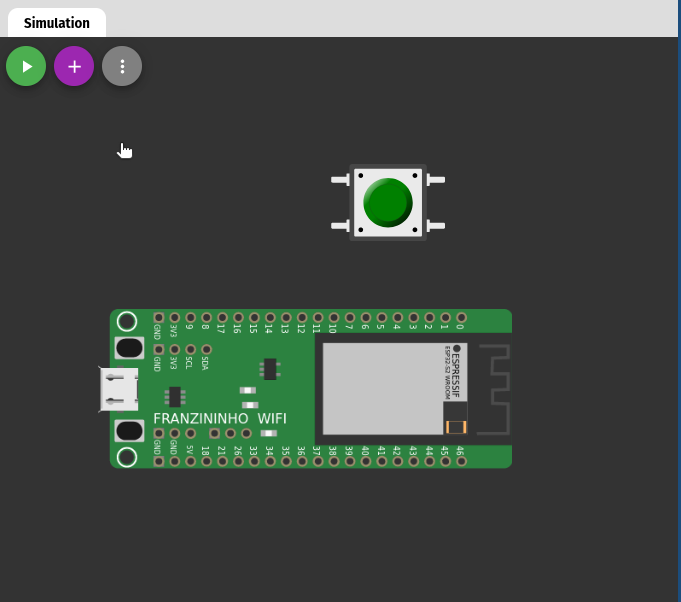681x602 pixels.
Task: Start the simulation with the green play button
Action: [26, 66]
